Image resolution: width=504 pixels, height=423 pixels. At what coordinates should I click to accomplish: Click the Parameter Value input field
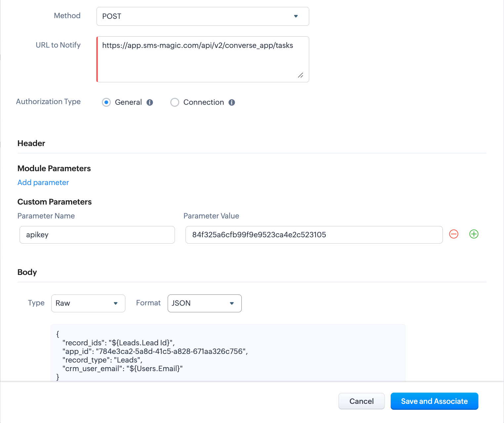(314, 235)
